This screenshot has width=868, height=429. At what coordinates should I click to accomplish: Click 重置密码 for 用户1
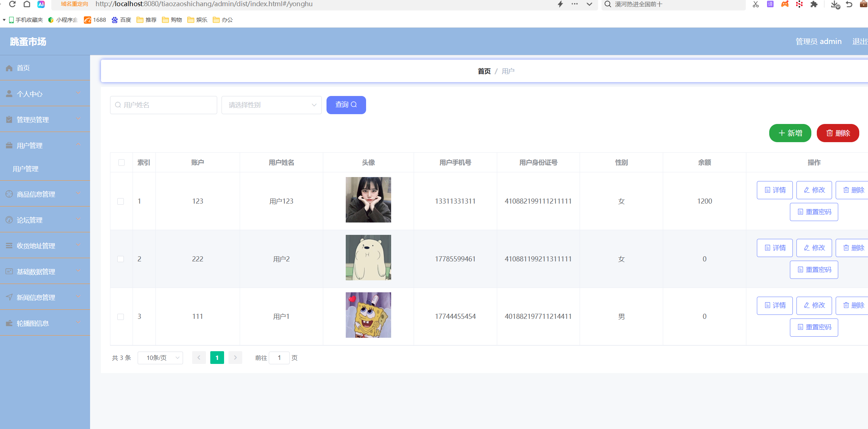point(814,328)
